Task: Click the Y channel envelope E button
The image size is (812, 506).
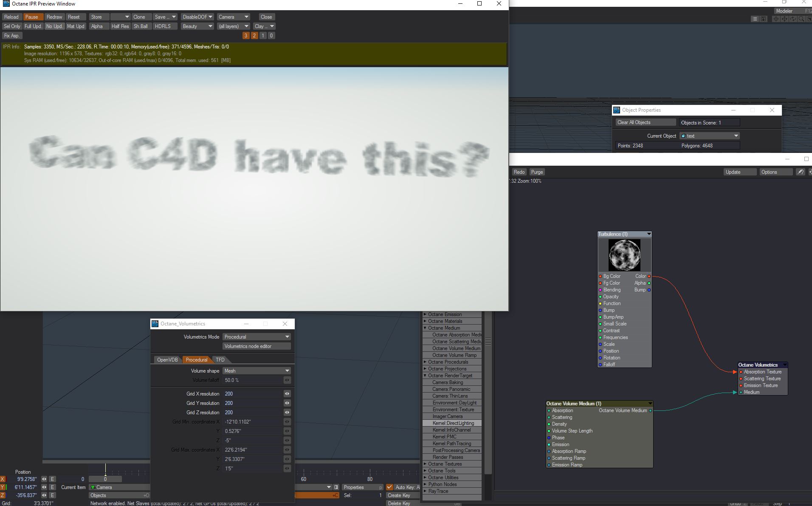Action: 52,487
